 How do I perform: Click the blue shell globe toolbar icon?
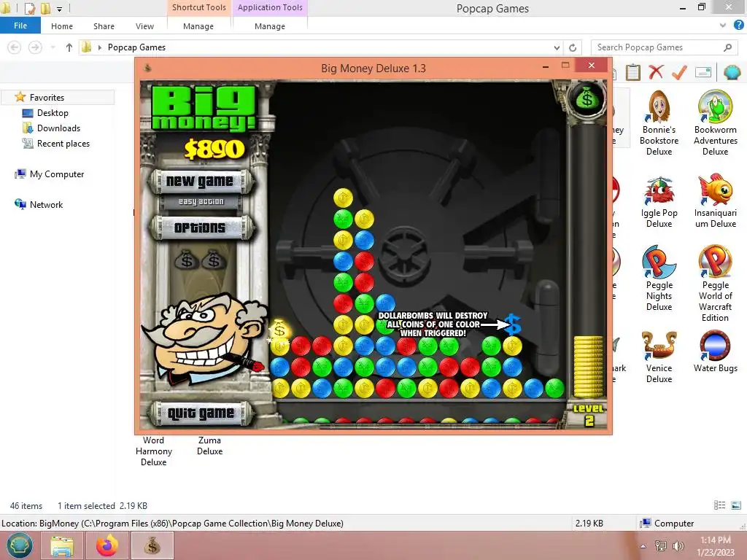click(x=732, y=72)
